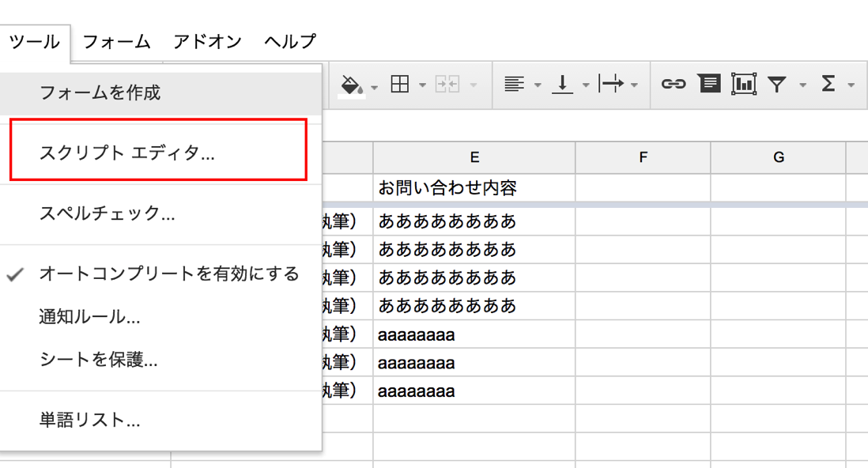Open the ツール menu

(x=34, y=42)
